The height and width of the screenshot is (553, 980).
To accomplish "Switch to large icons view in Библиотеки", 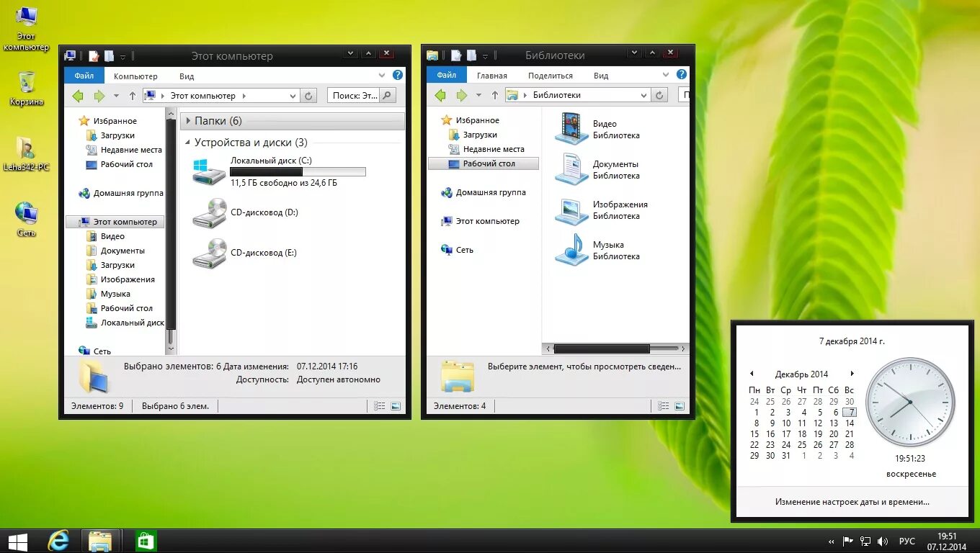I will coord(679,406).
